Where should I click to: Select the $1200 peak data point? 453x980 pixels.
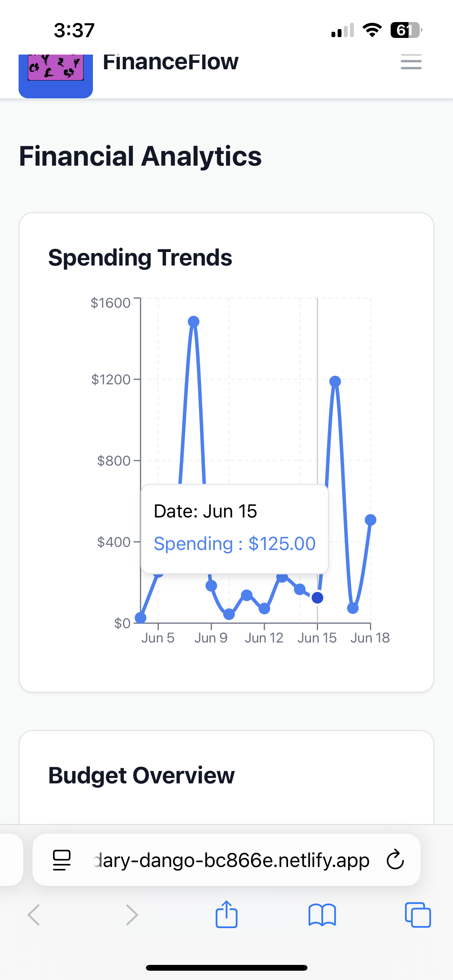[x=335, y=382]
